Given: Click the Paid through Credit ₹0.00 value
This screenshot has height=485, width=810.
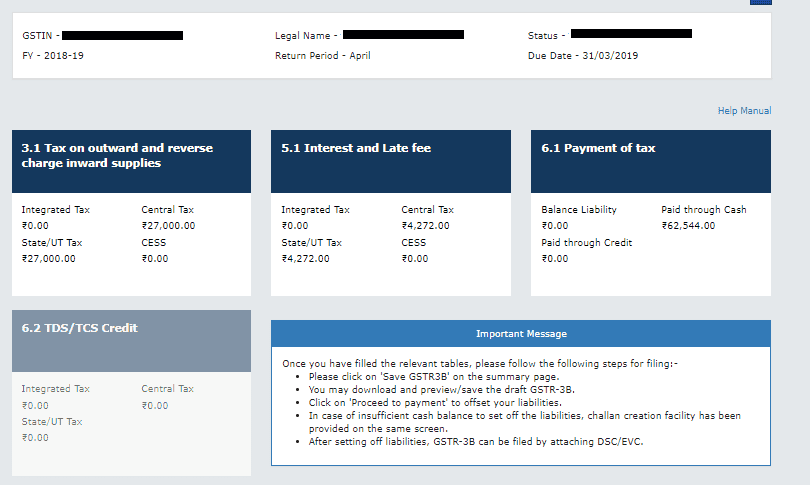Looking at the screenshot, I should coord(555,259).
